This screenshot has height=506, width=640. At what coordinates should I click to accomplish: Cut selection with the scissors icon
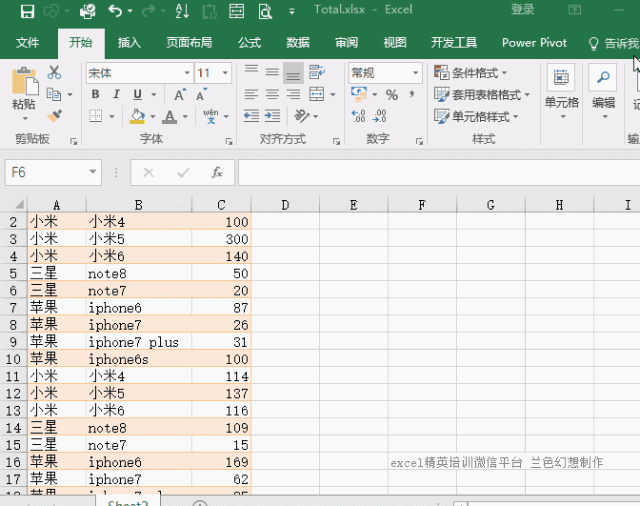pos(54,73)
